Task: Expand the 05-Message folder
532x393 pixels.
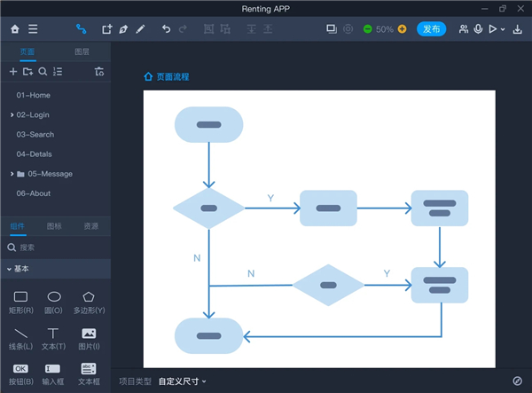Action: [x=12, y=174]
